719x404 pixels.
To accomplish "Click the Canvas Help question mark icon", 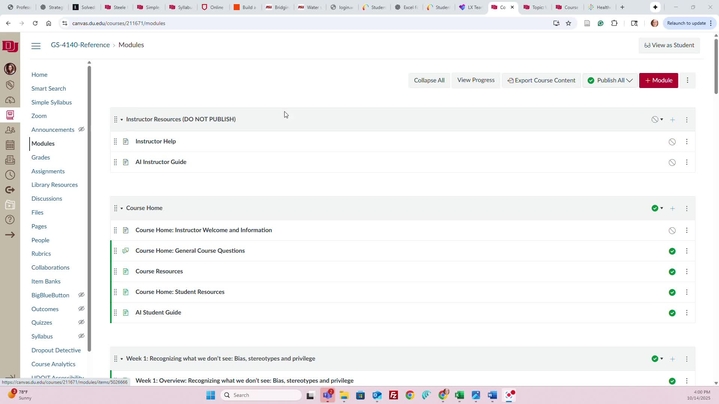I will 10,219.
